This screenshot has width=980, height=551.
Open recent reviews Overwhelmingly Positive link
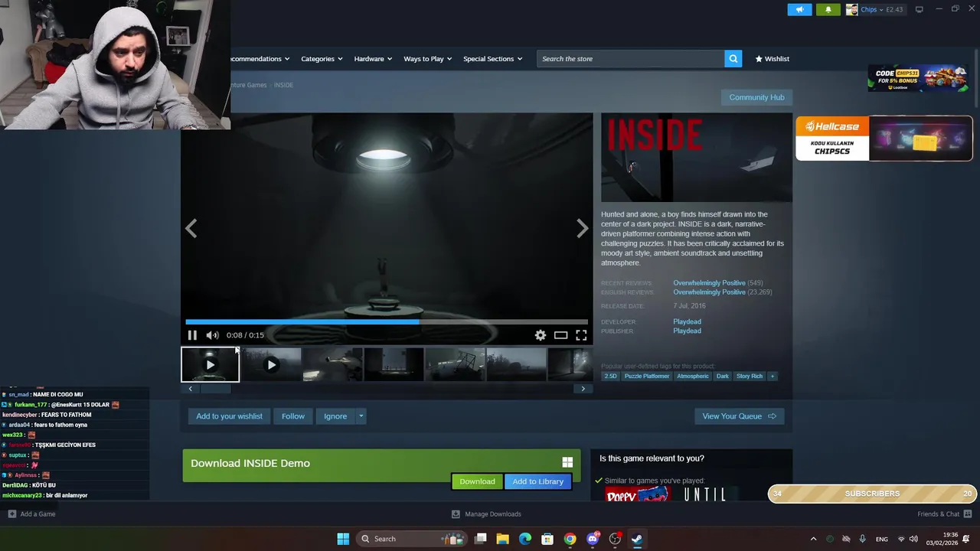[709, 283]
